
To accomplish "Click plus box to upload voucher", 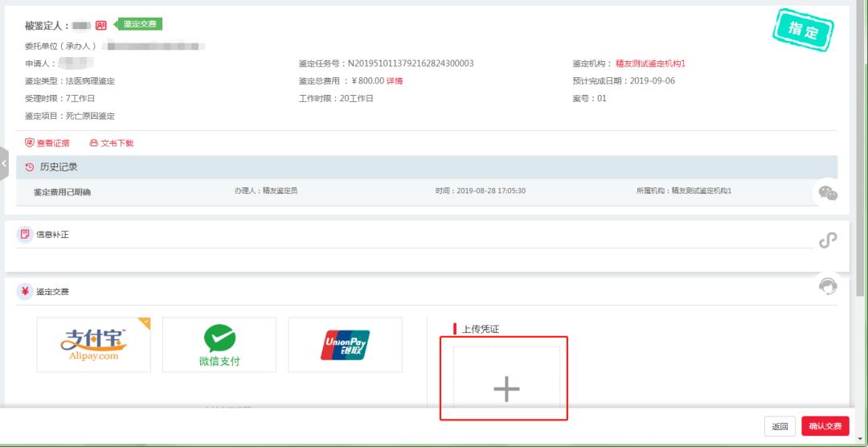I will pyautogui.click(x=506, y=378).
